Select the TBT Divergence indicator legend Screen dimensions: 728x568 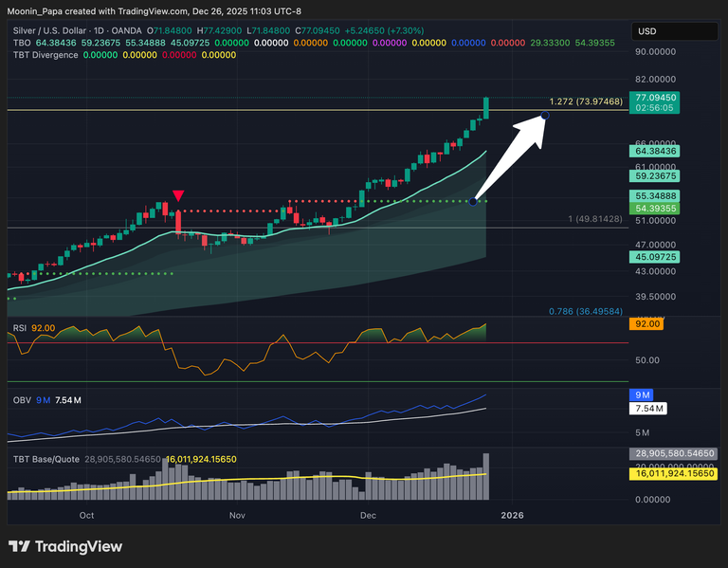(x=45, y=55)
